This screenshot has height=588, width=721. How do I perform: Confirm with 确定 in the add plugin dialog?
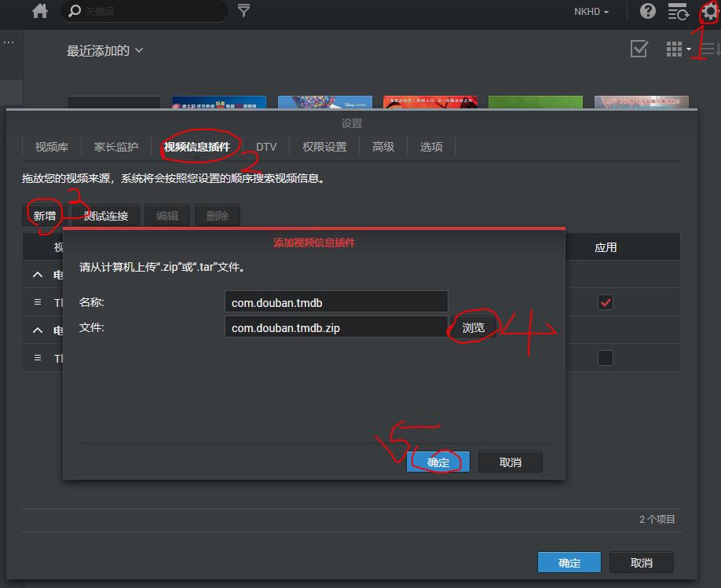(x=438, y=462)
